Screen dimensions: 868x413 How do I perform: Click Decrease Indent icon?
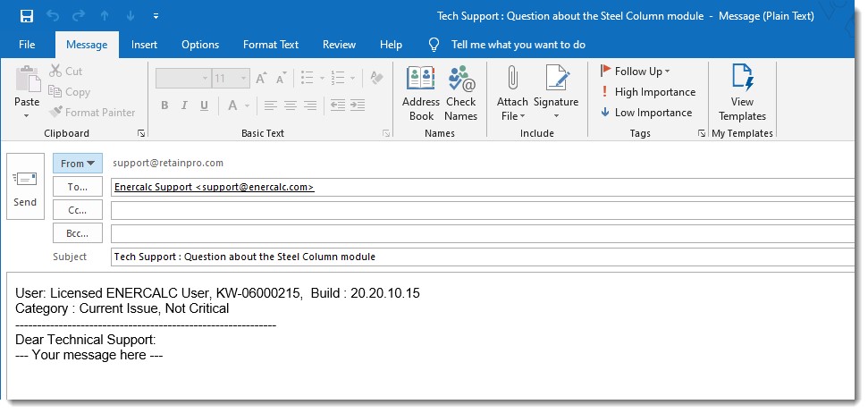338,105
